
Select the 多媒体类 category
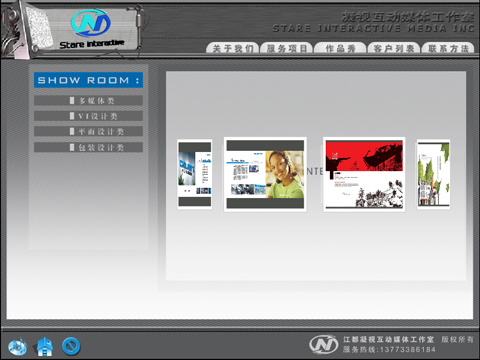(88, 100)
